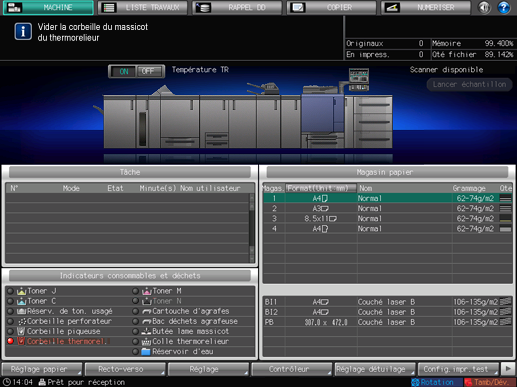517x387 pixels.
Task: Open the help question mark icon
Action: (x=503, y=7)
